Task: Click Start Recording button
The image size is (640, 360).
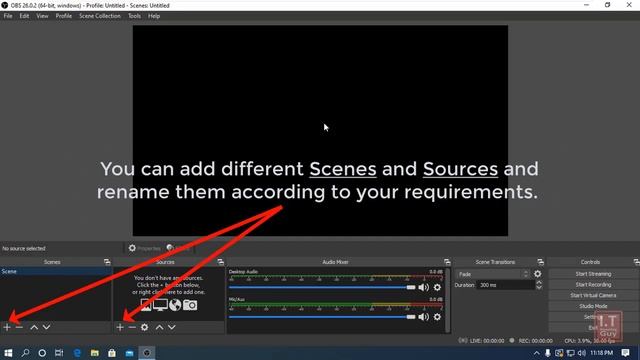Action: pos(593,284)
